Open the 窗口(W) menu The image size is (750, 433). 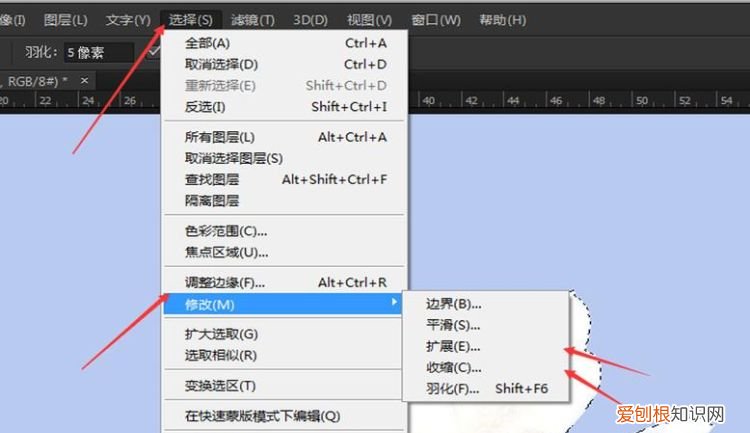pos(436,20)
